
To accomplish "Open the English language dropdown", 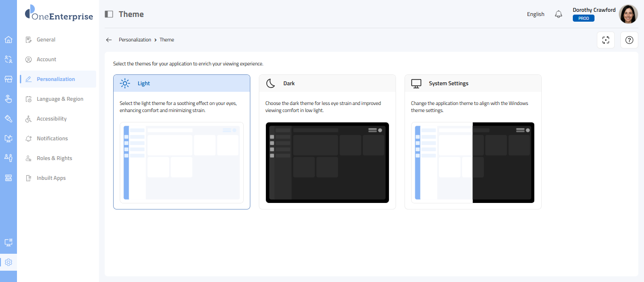I will 536,14.
